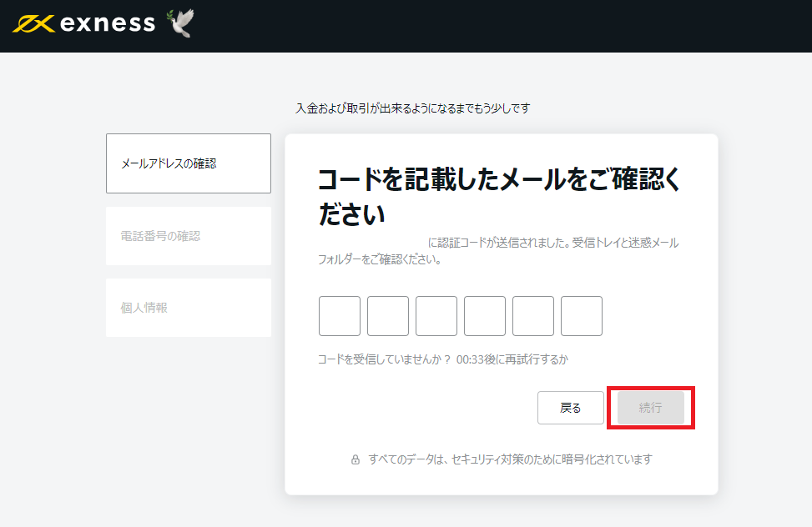Select the 個人情報 step
This screenshot has width=812, height=527.
(189, 308)
